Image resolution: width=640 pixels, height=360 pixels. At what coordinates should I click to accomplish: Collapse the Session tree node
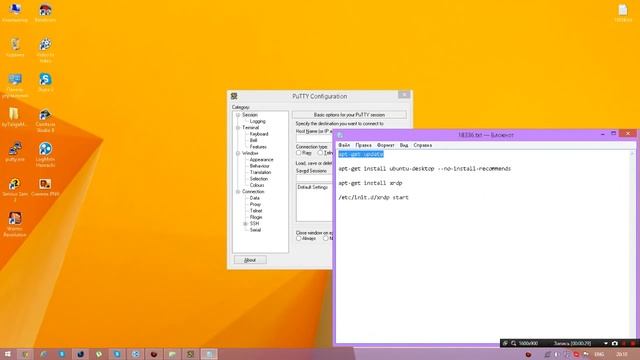pyautogui.click(x=238, y=115)
